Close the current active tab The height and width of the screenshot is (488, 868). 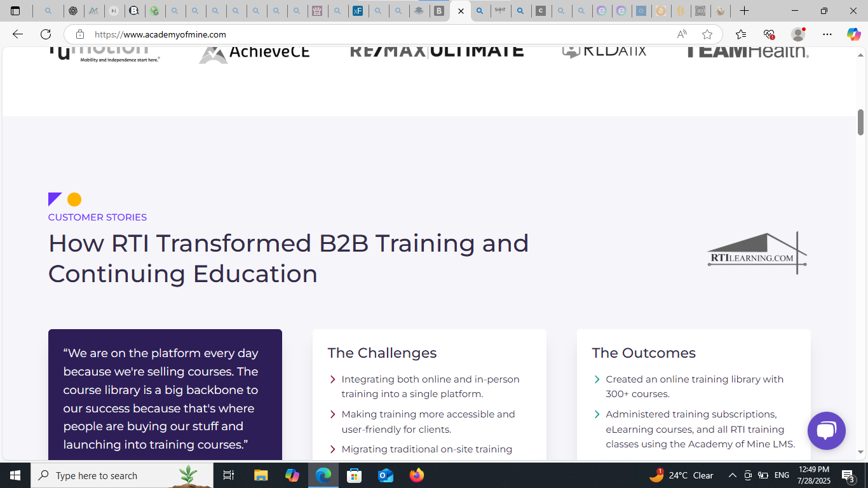[461, 11]
